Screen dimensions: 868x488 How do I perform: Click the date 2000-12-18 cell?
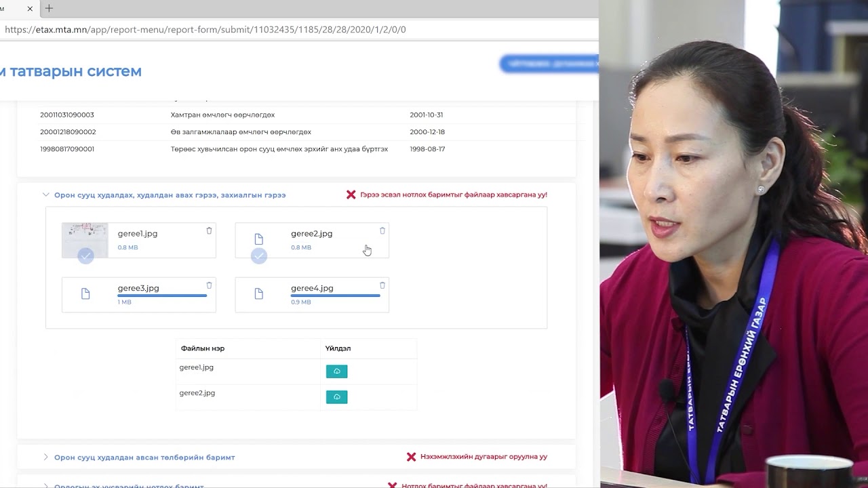pos(427,132)
